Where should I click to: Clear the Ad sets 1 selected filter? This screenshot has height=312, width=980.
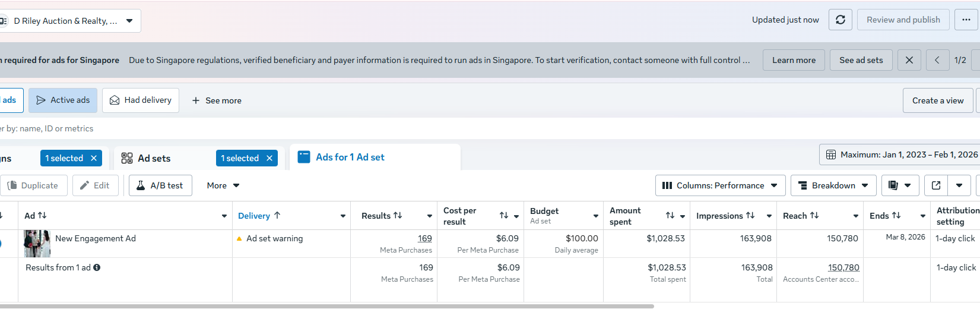(269, 158)
